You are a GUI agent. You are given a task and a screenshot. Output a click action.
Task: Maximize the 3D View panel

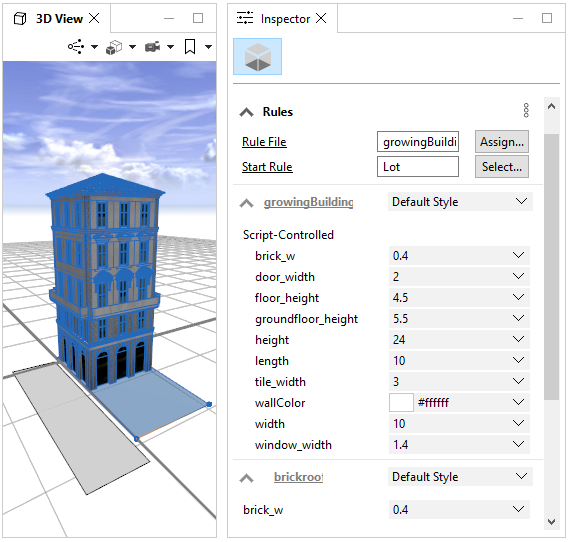198,18
